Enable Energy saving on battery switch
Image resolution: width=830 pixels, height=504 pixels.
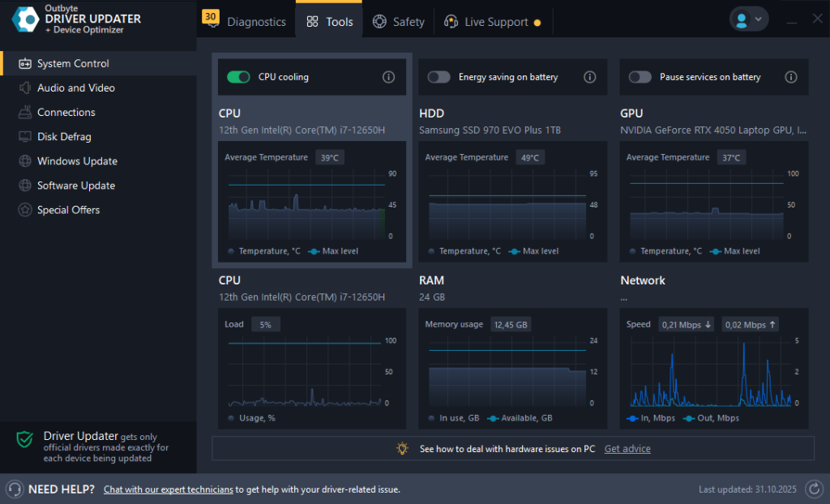click(x=439, y=77)
